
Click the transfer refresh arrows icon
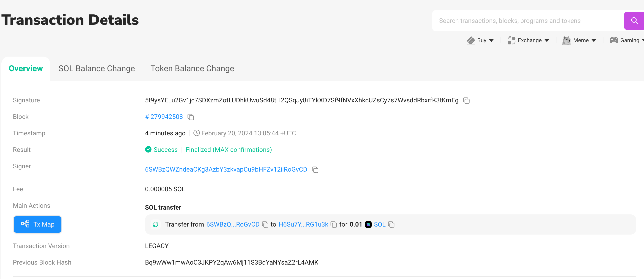click(156, 224)
